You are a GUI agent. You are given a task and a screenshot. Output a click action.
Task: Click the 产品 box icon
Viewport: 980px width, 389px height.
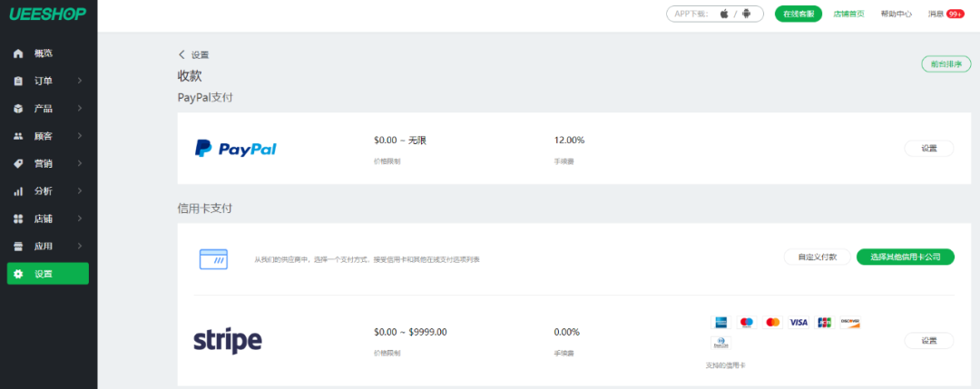point(18,109)
